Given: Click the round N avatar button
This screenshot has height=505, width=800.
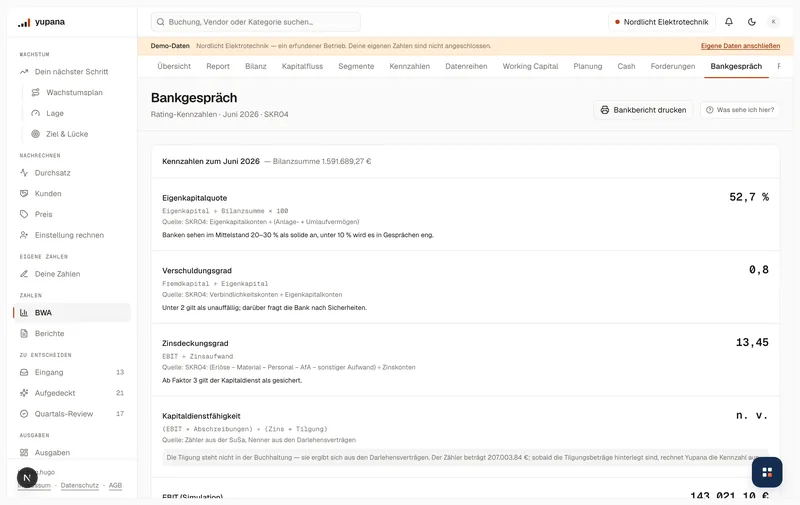Looking at the screenshot, I should 27,478.
